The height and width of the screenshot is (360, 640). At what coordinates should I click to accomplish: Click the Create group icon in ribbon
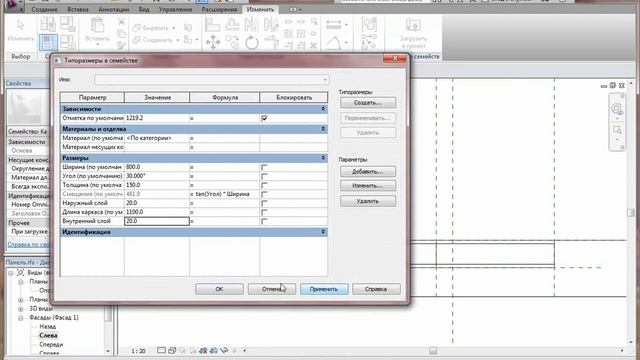click(x=369, y=25)
